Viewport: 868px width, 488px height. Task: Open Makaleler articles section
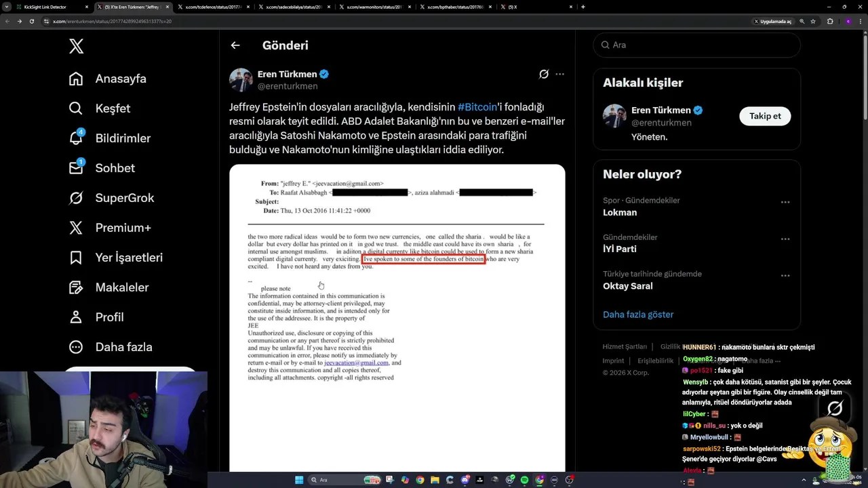click(x=109, y=287)
